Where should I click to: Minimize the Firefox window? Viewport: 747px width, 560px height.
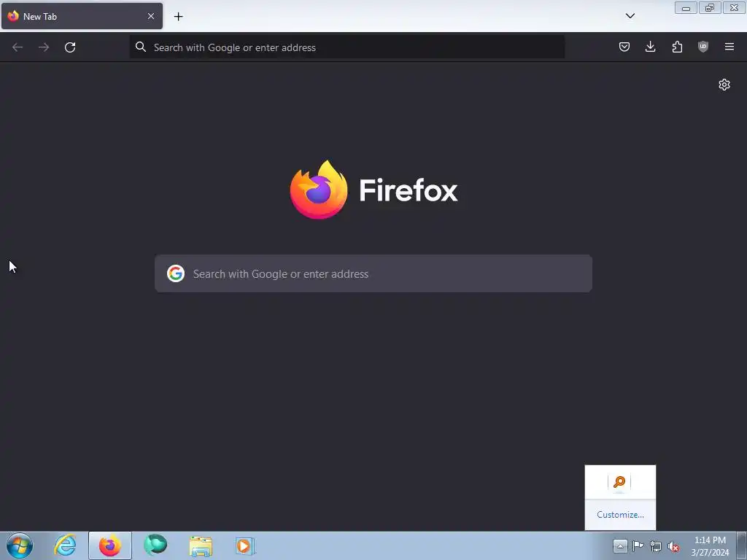point(686,7)
